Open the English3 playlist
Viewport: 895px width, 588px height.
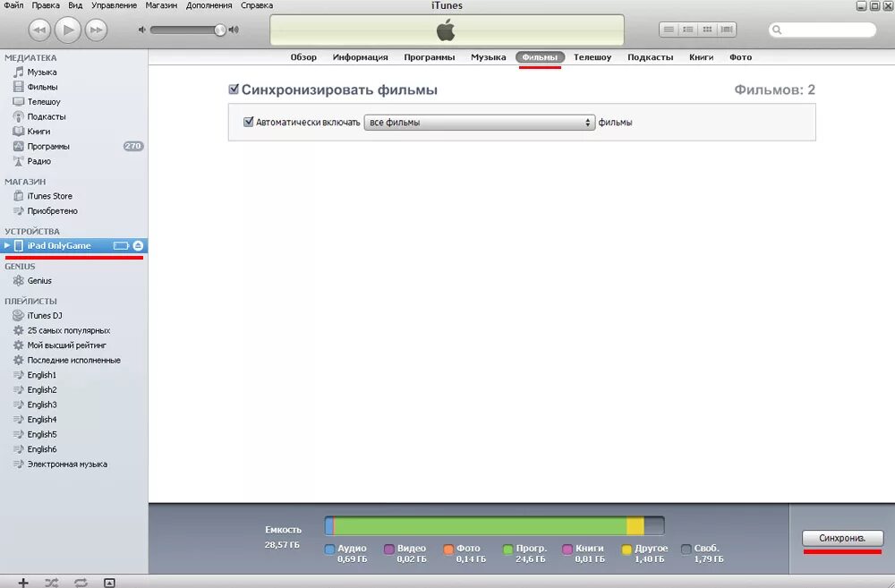pos(74,405)
